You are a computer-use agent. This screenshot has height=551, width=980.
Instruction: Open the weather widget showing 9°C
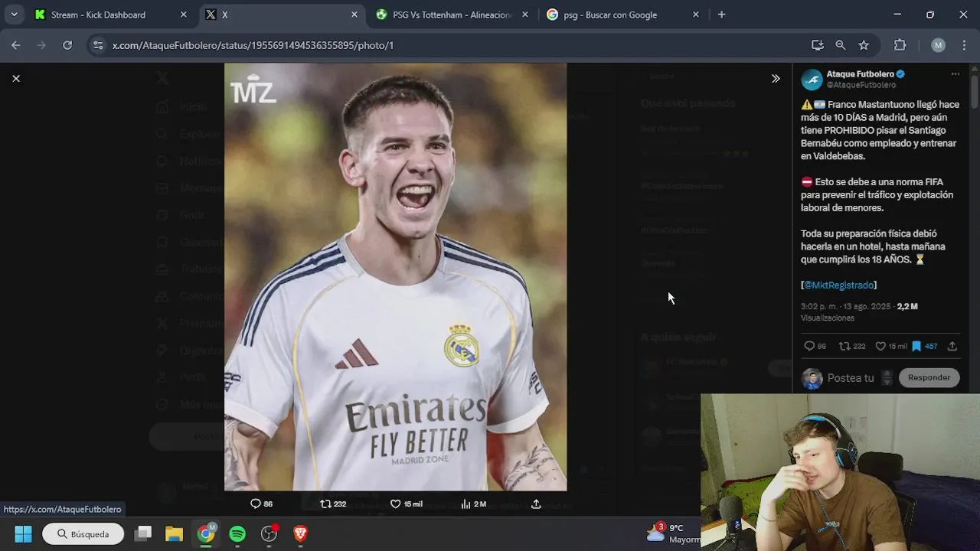(x=673, y=533)
